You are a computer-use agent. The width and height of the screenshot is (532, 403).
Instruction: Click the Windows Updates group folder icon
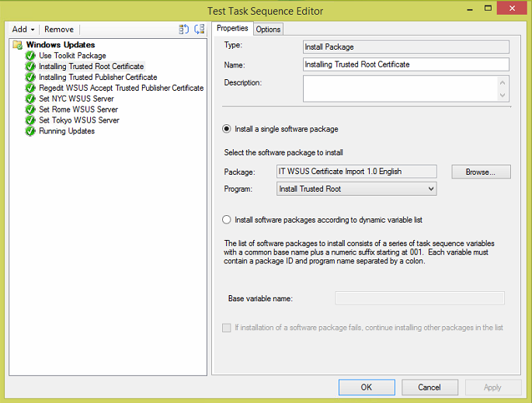point(18,45)
